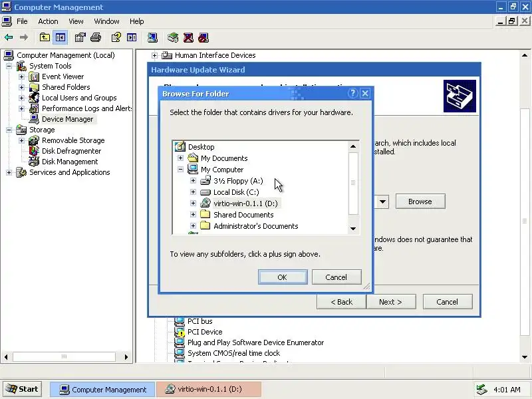This screenshot has width=532, height=399.
Task: Click the folder list scroll up arrow
Action: tap(353, 146)
